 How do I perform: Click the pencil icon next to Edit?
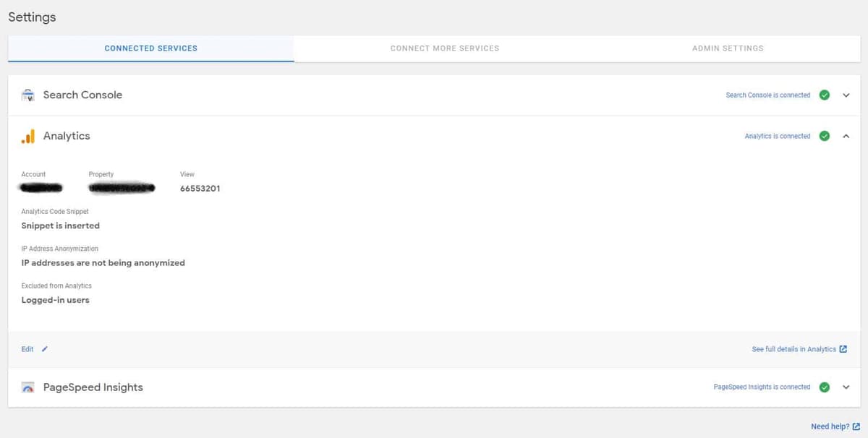(44, 349)
